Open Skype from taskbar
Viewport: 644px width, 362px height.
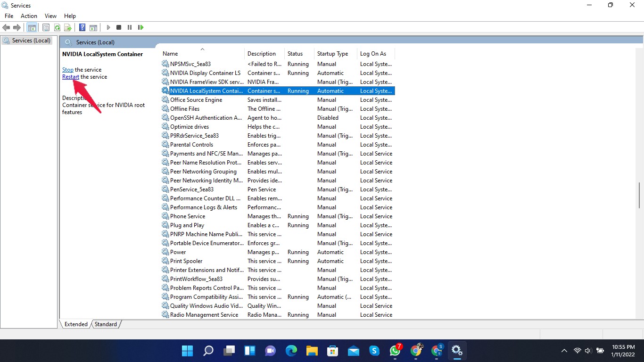(x=374, y=351)
